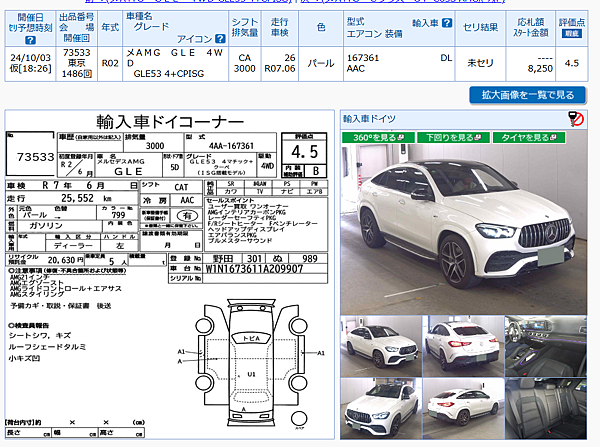Click the lot number 73533 in table
The image size is (600, 447).
pos(77,53)
